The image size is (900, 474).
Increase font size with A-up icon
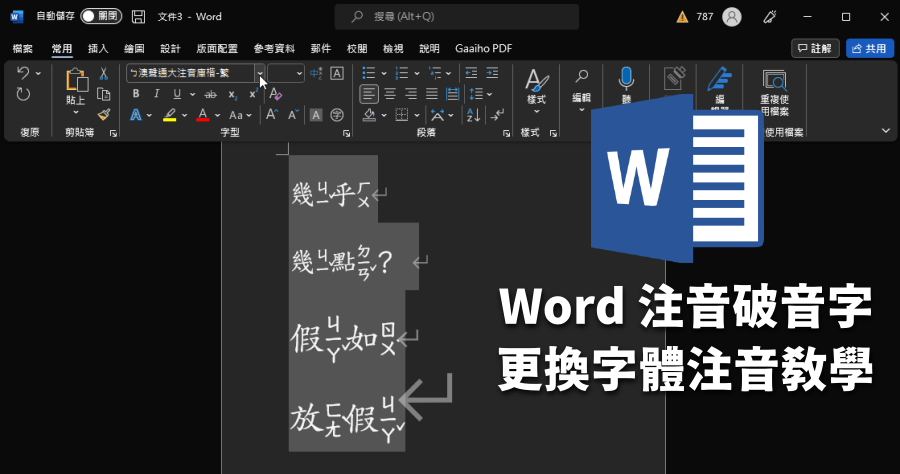pyautogui.click(x=272, y=115)
